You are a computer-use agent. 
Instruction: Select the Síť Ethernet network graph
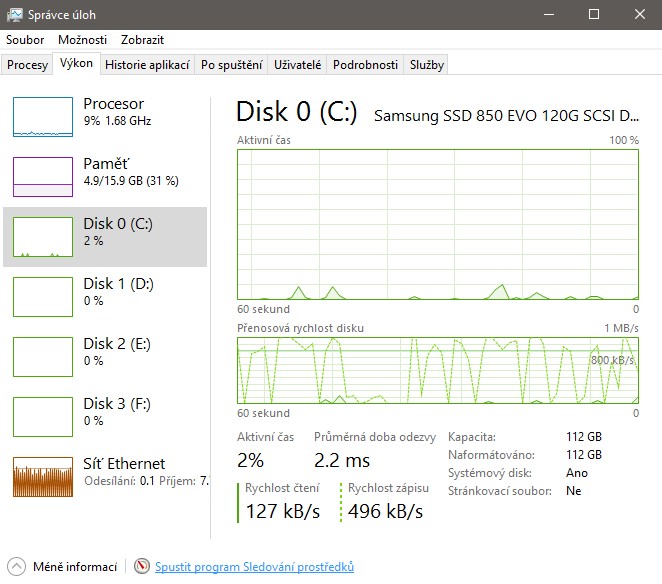click(43, 477)
